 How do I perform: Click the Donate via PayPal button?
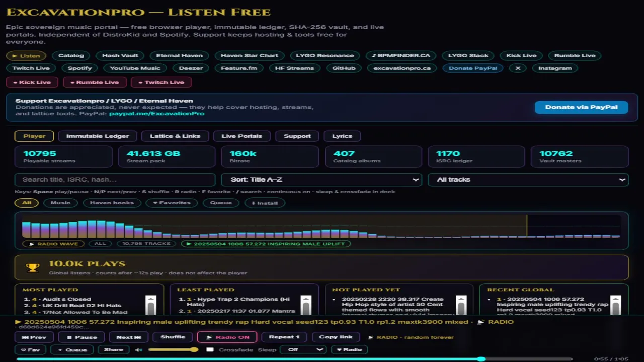[581, 107]
